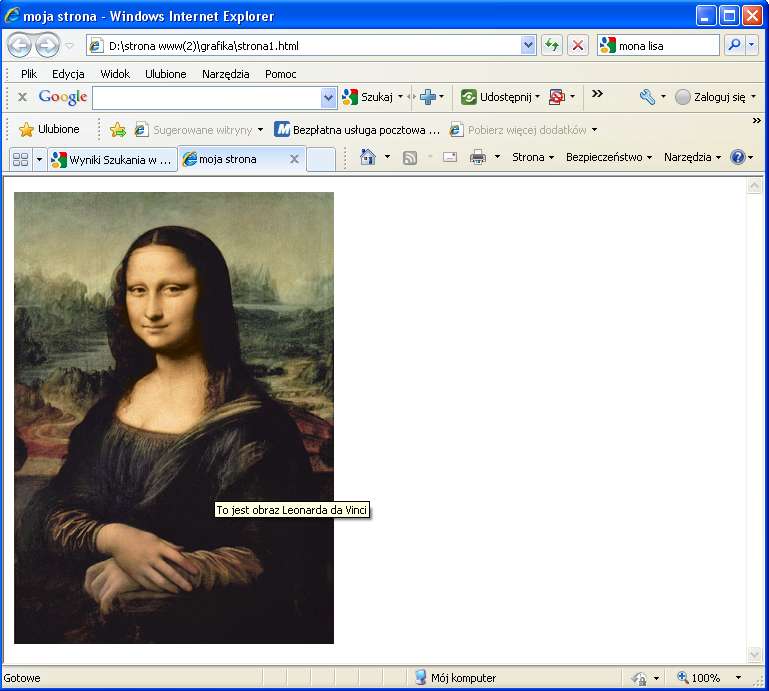Viewport: 769px width, 691px height.
Task: Click the Google logo on toolbar
Action: [63, 97]
